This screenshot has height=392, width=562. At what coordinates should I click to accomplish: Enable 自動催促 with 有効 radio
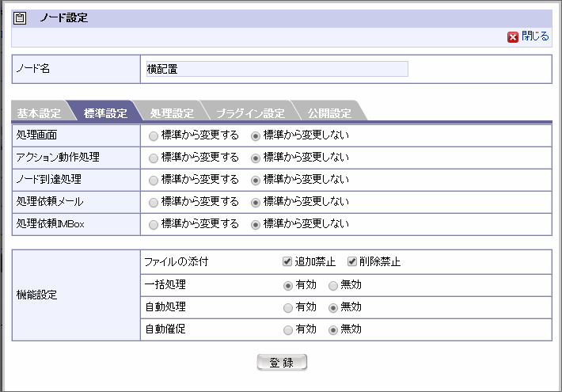pos(288,330)
